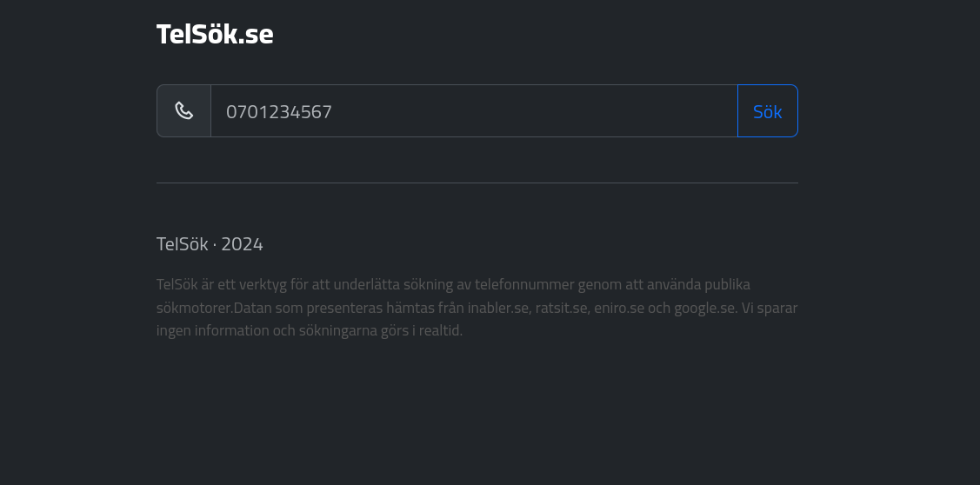This screenshot has height=485, width=980.
Task: Click 'inabler.se' in the footer description
Action: pyautogui.click(x=498, y=308)
